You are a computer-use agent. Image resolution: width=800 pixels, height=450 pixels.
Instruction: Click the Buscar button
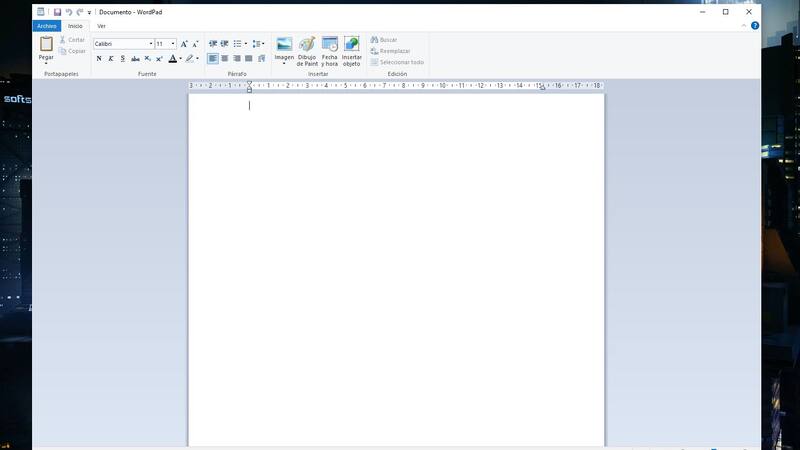click(x=384, y=40)
